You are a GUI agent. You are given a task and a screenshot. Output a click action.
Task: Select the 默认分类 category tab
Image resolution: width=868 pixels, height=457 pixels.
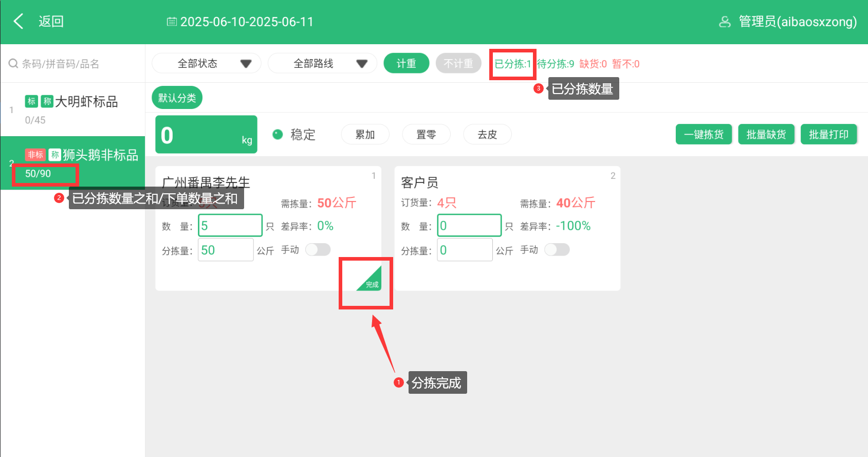pos(177,98)
